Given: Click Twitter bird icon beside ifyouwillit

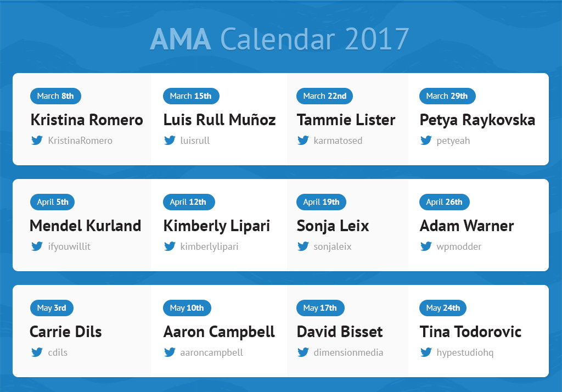Looking at the screenshot, I should (37, 247).
